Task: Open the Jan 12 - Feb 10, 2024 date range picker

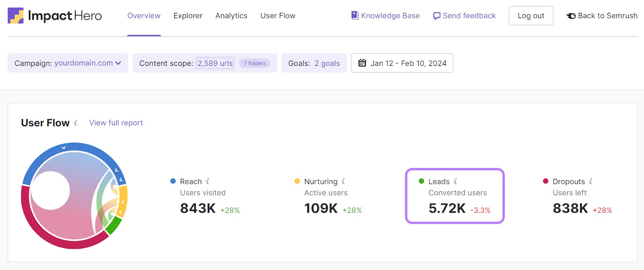Action: [402, 63]
